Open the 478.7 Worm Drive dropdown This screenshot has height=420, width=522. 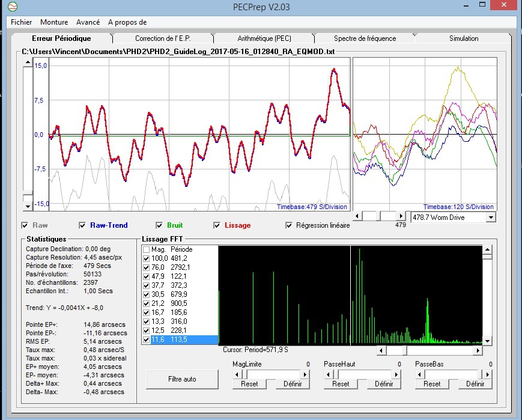point(490,217)
